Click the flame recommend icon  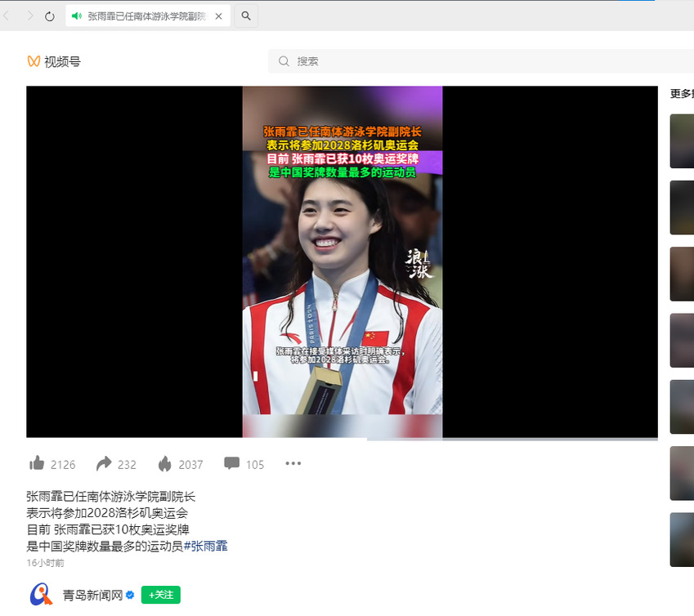165,464
